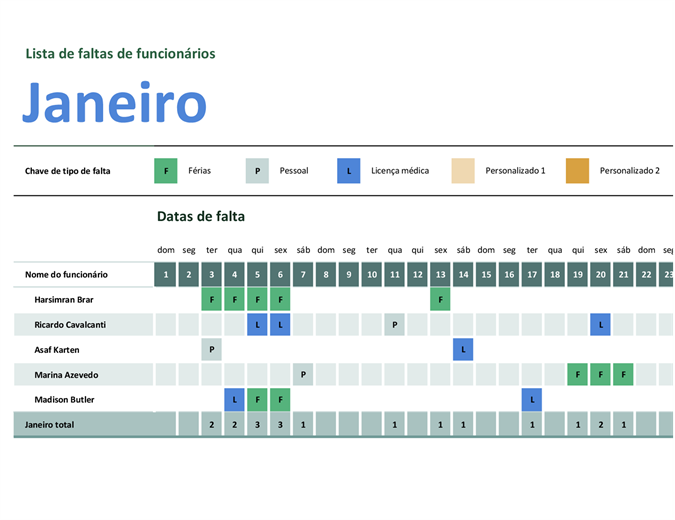Click Madison Butler's 'L' cell on day 17
The image size is (675, 520).
(x=532, y=400)
